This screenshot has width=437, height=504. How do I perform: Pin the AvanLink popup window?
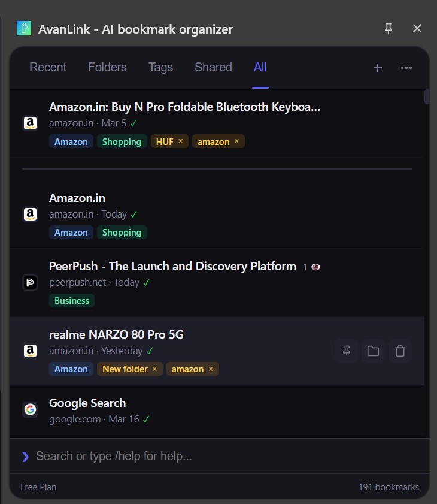point(389,29)
